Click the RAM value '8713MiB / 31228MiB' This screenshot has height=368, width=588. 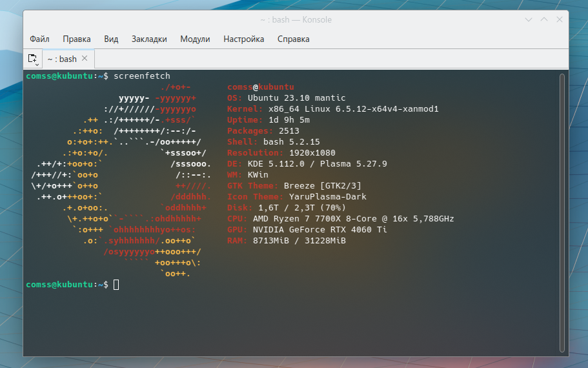tap(299, 240)
